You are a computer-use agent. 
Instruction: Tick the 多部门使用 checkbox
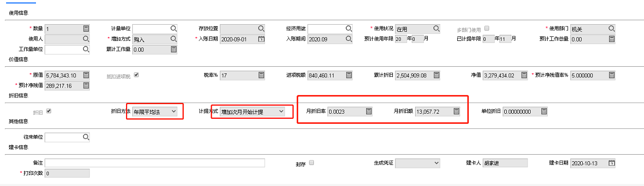[487, 28]
